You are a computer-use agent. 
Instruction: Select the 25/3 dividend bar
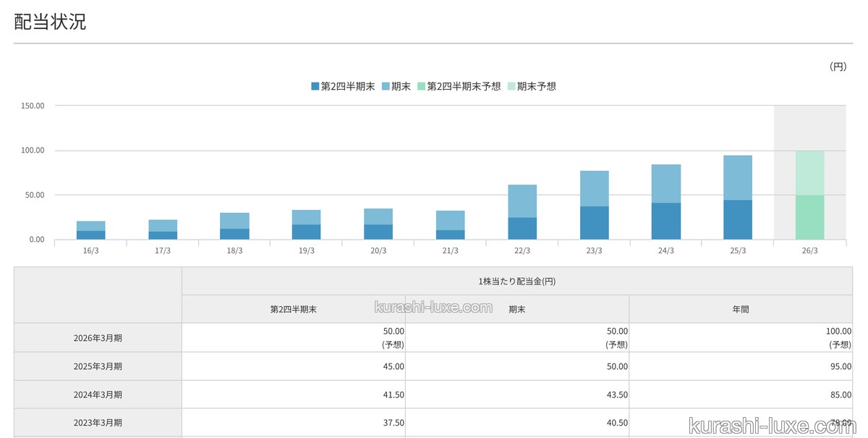(738, 198)
